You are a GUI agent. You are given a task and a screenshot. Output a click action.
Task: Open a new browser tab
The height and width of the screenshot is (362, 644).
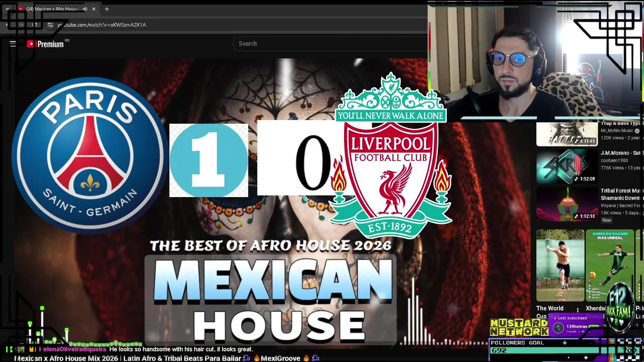click(x=107, y=9)
